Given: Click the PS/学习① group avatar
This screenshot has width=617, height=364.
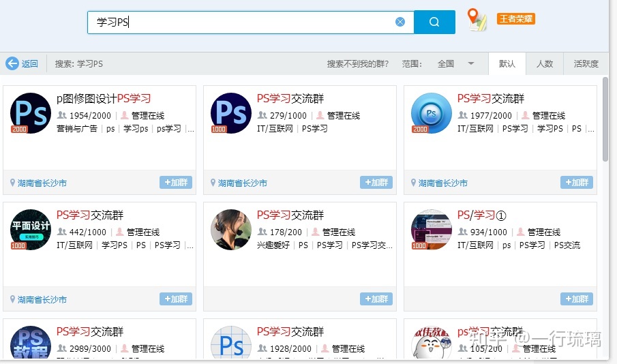Looking at the screenshot, I should (x=432, y=230).
